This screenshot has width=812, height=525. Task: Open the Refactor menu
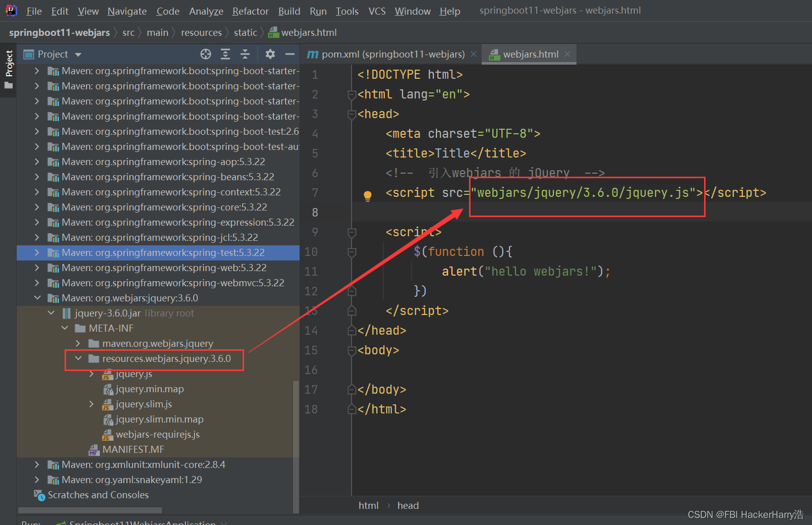click(x=251, y=11)
